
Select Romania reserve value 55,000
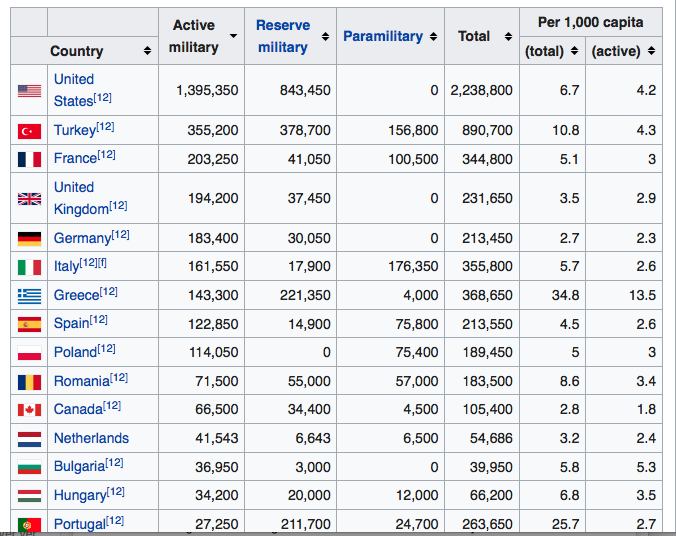(x=309, y=381)
